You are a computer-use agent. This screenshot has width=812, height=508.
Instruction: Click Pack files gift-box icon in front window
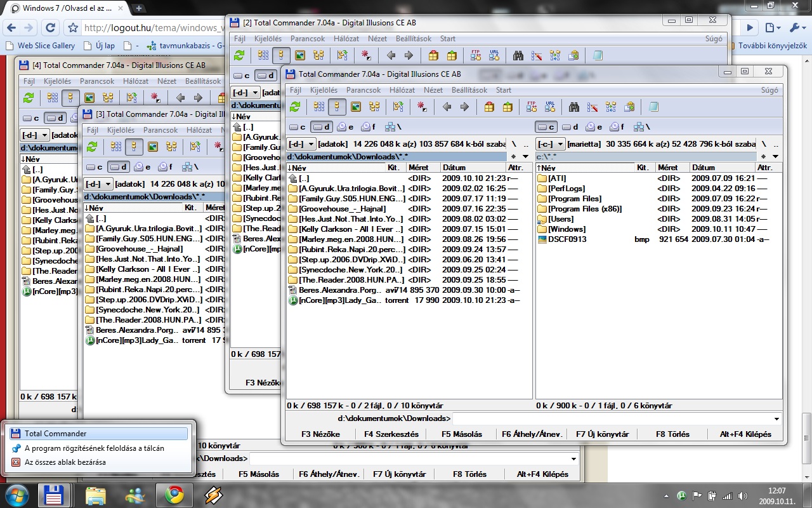[x=489, y=107]
